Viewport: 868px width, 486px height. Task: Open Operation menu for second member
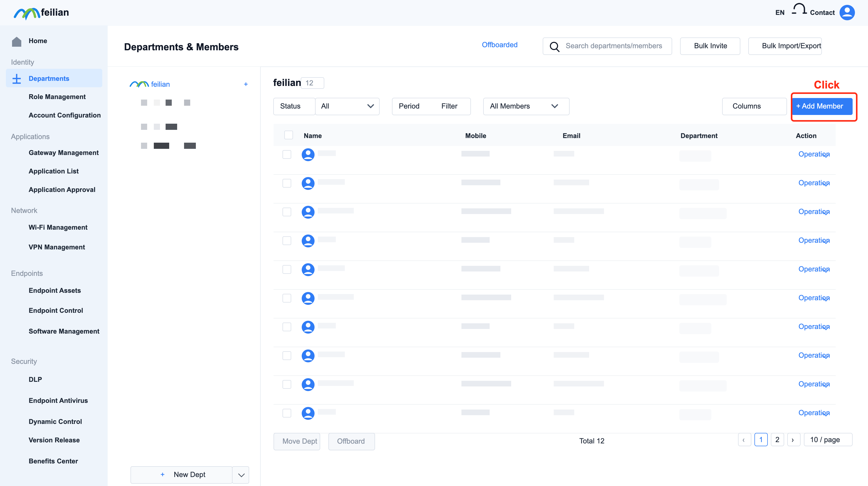point(814,183)
